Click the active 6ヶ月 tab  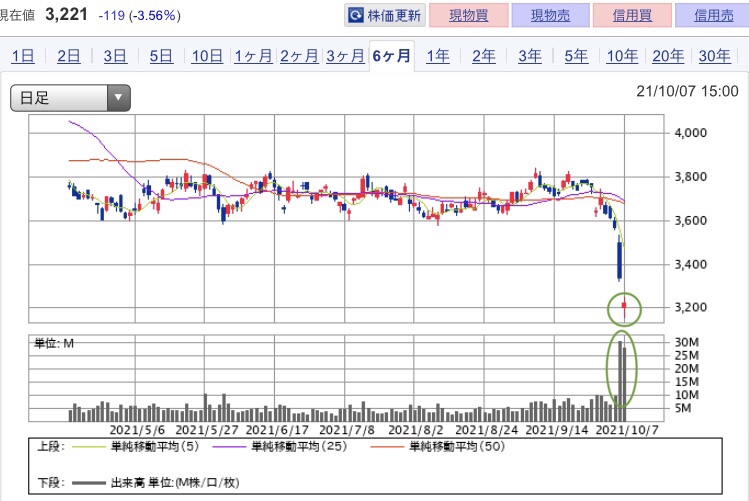392,56
